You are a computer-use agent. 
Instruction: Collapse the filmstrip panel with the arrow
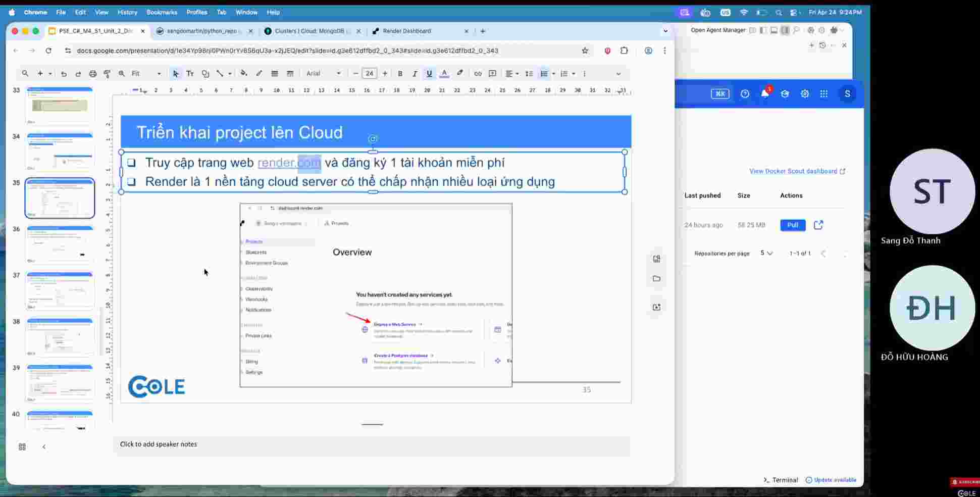coord(44,447)
